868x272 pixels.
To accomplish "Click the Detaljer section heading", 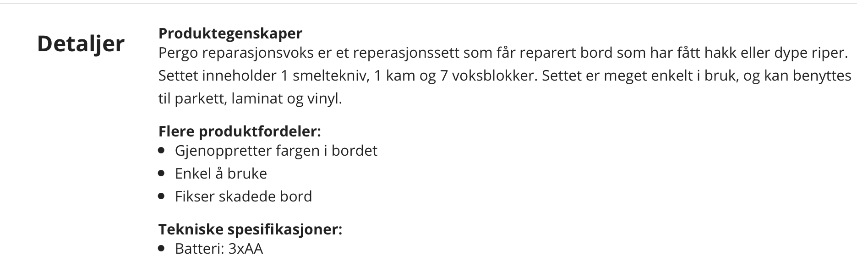I will tap(81, 44).
